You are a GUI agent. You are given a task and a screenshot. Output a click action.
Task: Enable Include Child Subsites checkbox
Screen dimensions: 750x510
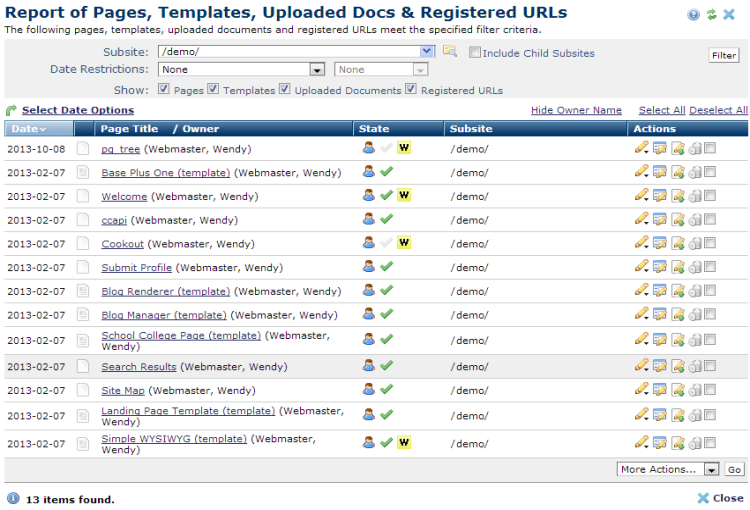pos(475,53)
